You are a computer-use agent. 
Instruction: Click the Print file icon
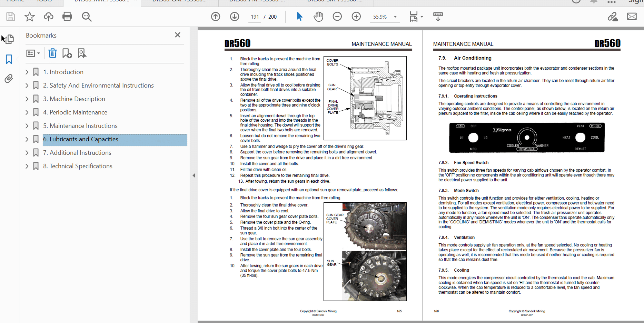click(x=67, y=17)
